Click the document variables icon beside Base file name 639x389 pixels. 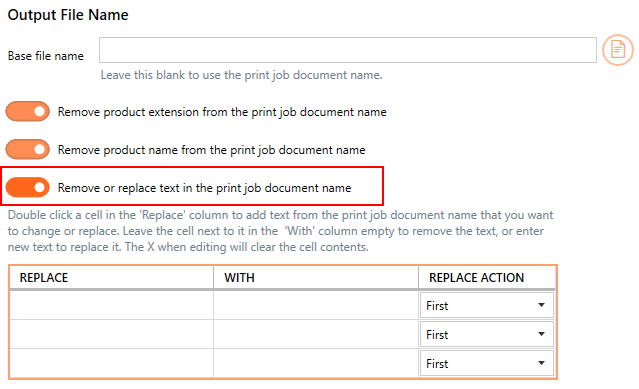(x=618, y=50)
